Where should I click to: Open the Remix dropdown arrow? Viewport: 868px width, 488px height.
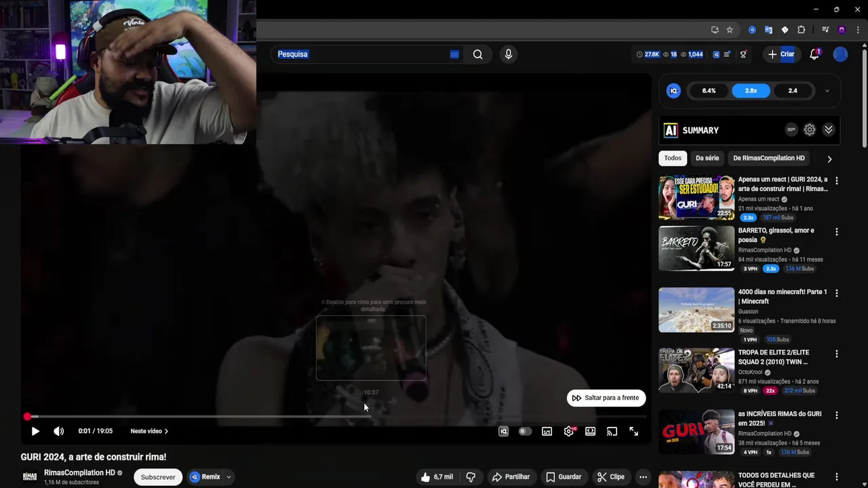[x=229, y=477]
